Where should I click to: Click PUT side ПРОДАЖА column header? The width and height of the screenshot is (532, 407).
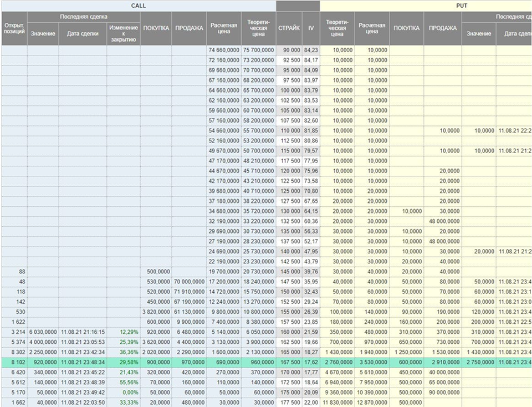442,28
